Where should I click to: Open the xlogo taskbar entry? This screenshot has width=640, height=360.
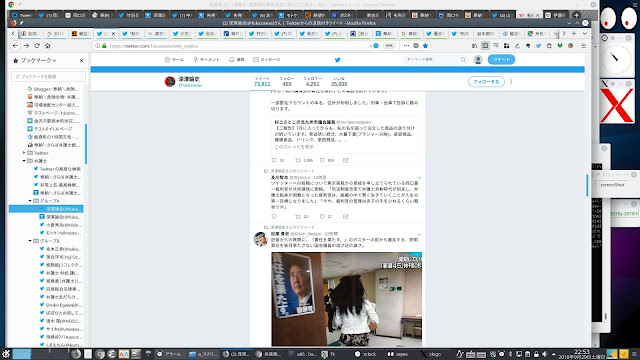pos(431,354)
